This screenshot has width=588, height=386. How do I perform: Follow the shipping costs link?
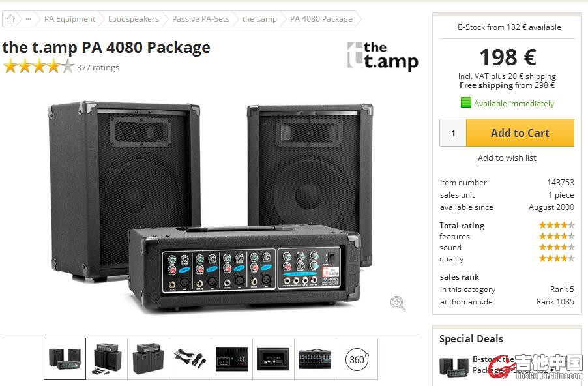pyautogui.click(x=541, y=76)
